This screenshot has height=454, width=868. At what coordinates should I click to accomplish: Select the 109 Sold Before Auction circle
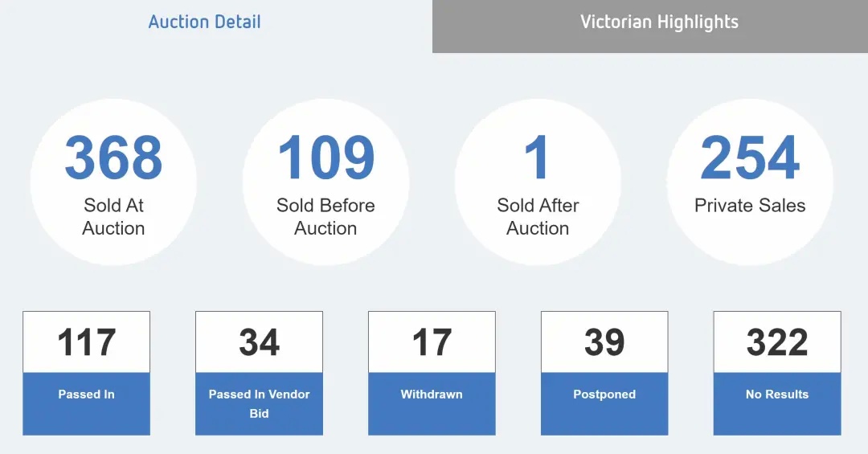tap(325, 182)
